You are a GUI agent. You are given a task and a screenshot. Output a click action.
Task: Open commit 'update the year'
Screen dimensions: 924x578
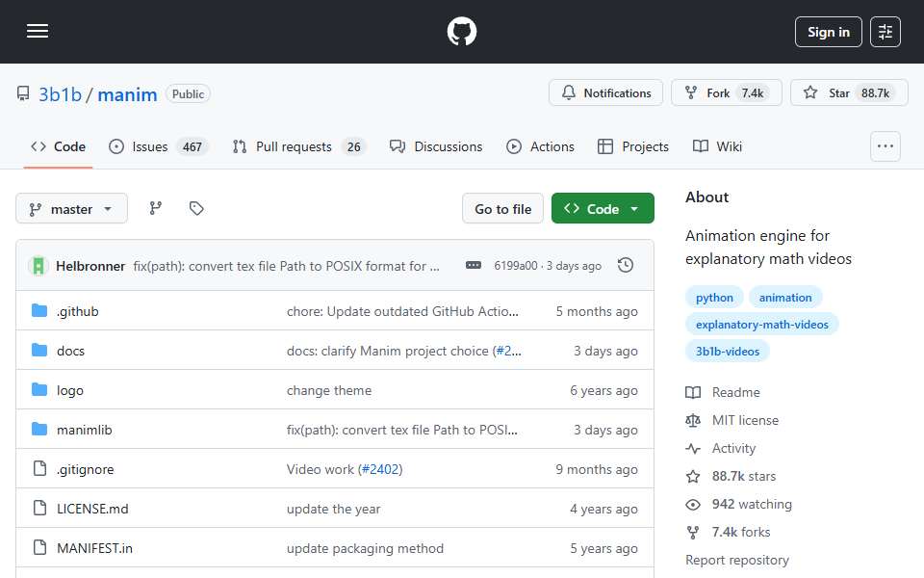point(334,509)
